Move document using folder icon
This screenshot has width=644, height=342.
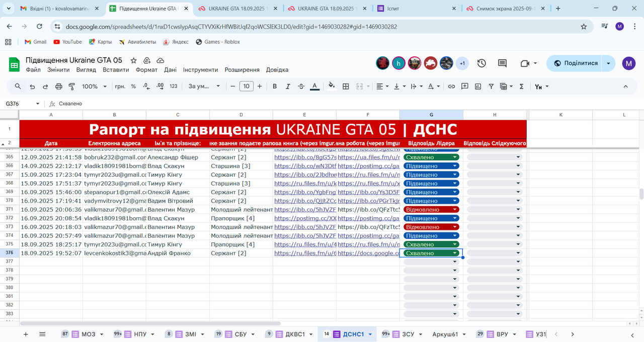pos(147,60)
